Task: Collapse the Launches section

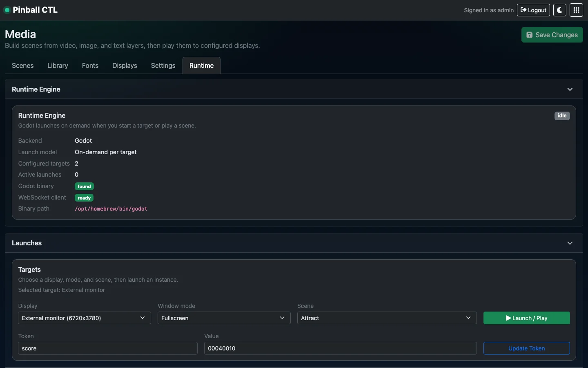Action: (x=570, y=243)
